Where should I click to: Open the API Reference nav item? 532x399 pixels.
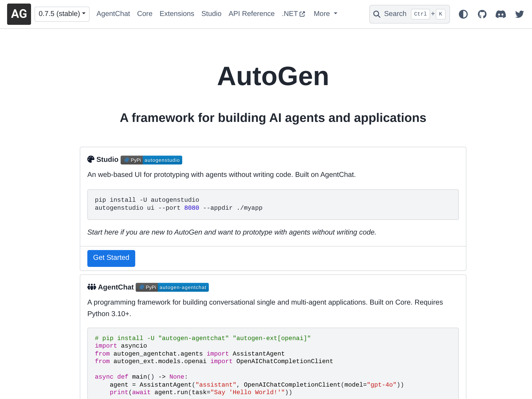[251, 14]
